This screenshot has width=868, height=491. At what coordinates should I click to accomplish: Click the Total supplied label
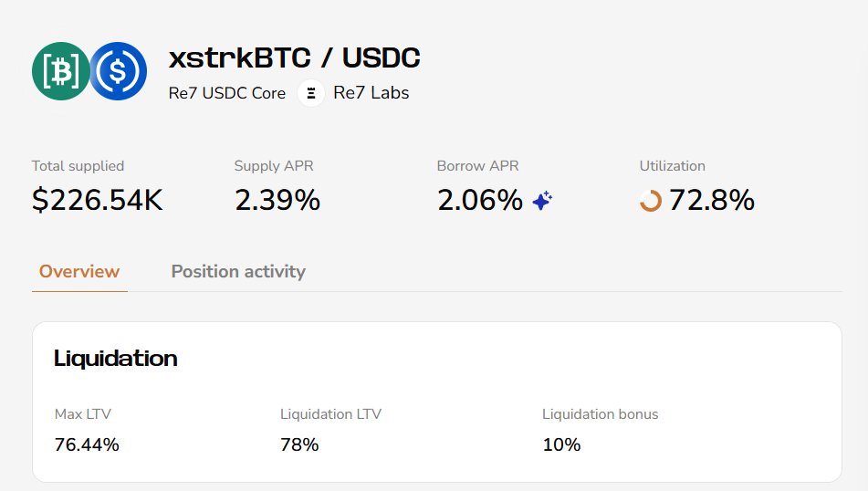point(78,166)
